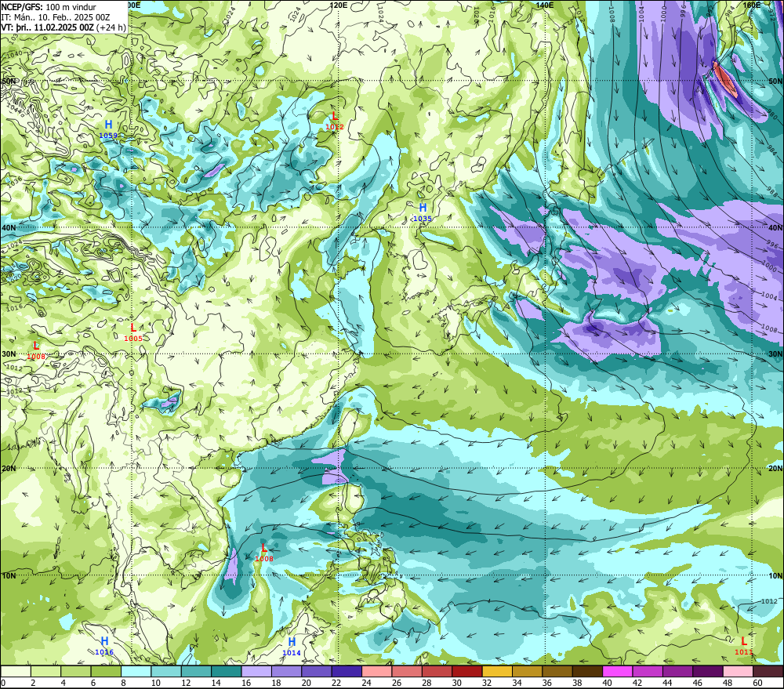Click the L 1008 marker west of the Philippines
Viewport: 784px width, 689px height.
[x=264, y=553]
